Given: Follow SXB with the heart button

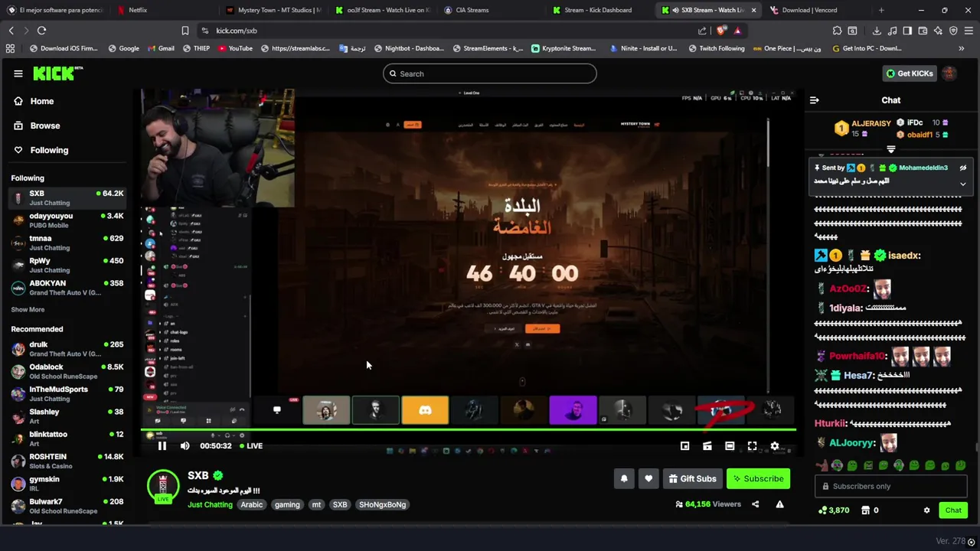Looking at the screenshot, I should pyautogui.click(x=648, y=479).
